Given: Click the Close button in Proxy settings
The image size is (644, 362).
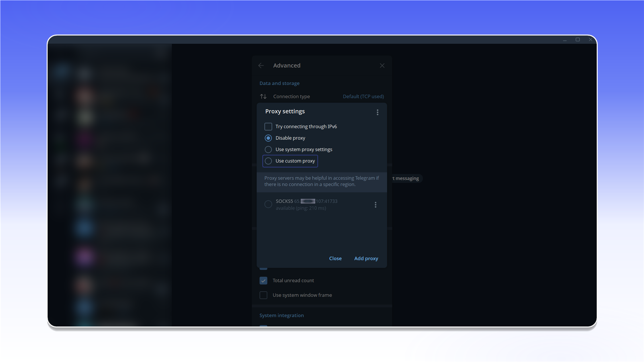Looking at the screenshot, I should coord(335,258).
